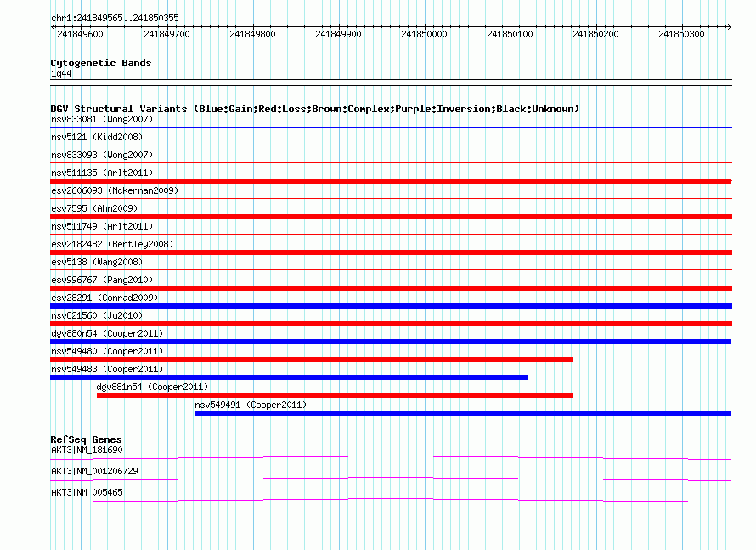
Task: Click the 1q44 band label
Action: tap(61, 73)
